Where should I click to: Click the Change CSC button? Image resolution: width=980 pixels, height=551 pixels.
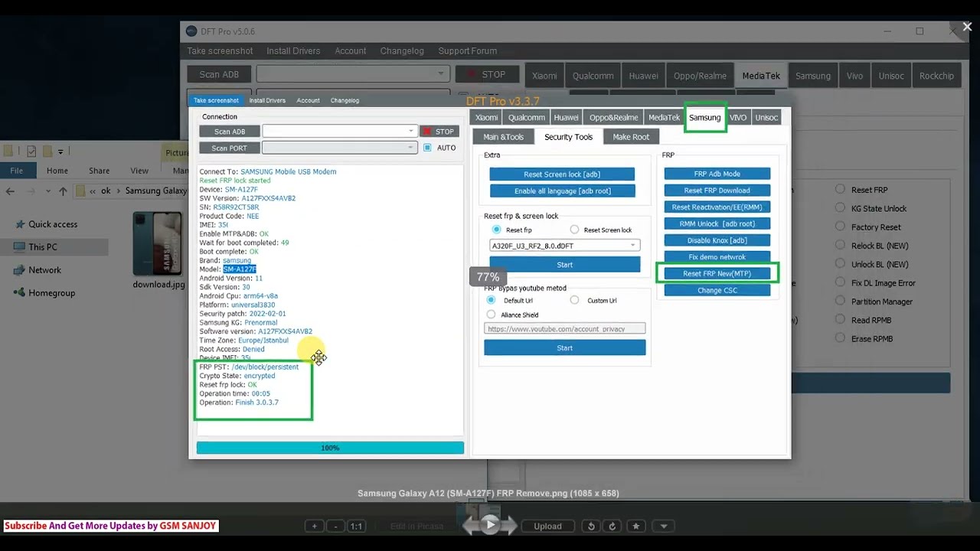[717, 290]
